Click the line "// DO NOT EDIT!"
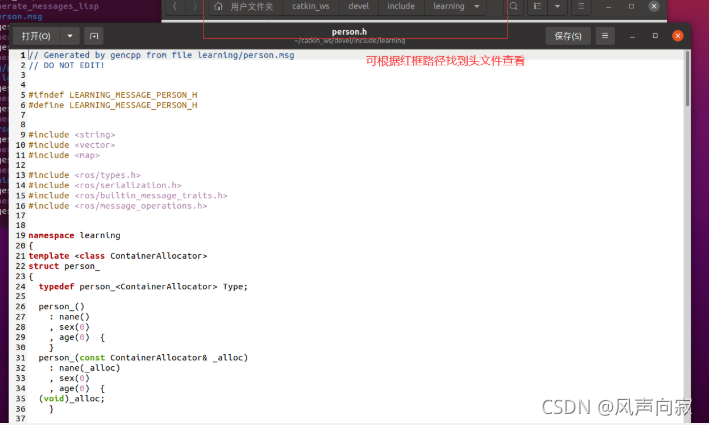The width and height of the screenshot is (709, 425). 66,65
